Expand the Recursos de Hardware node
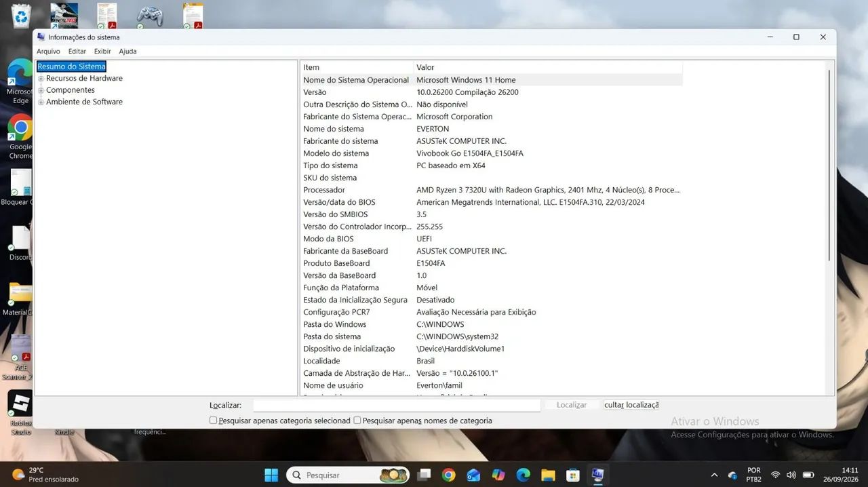This screenshot has width=868, height=487. coord(41,79)
